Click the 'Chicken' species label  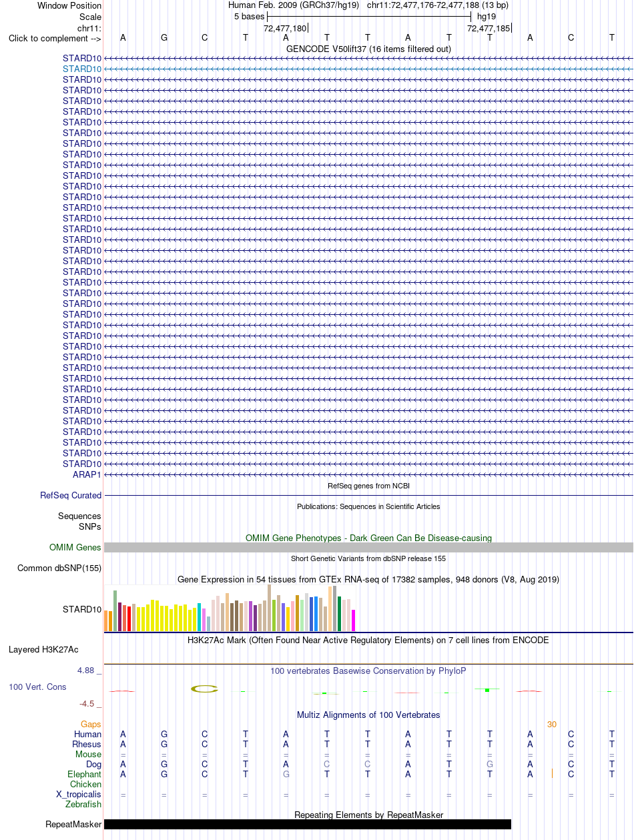[x=86, y=784]
